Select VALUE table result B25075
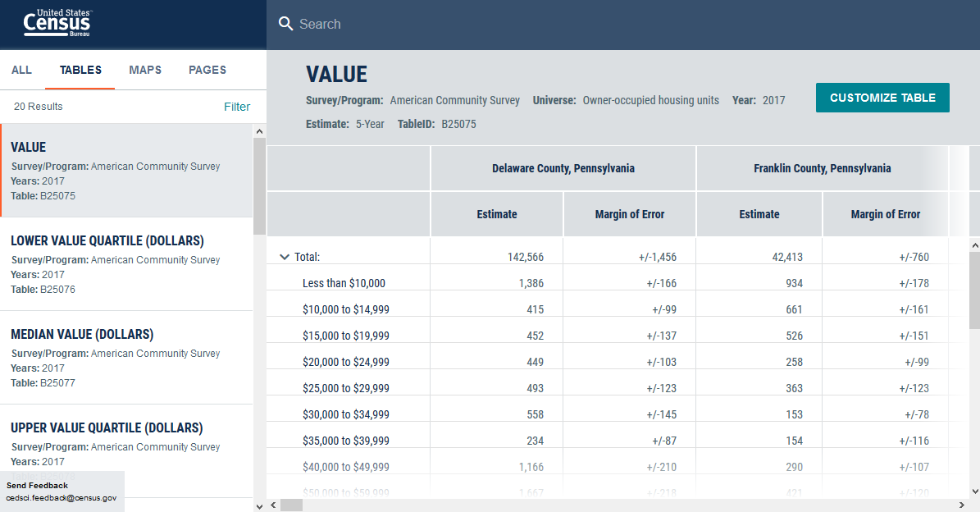Viewport: 980px width, 512px height. (127, 171)
